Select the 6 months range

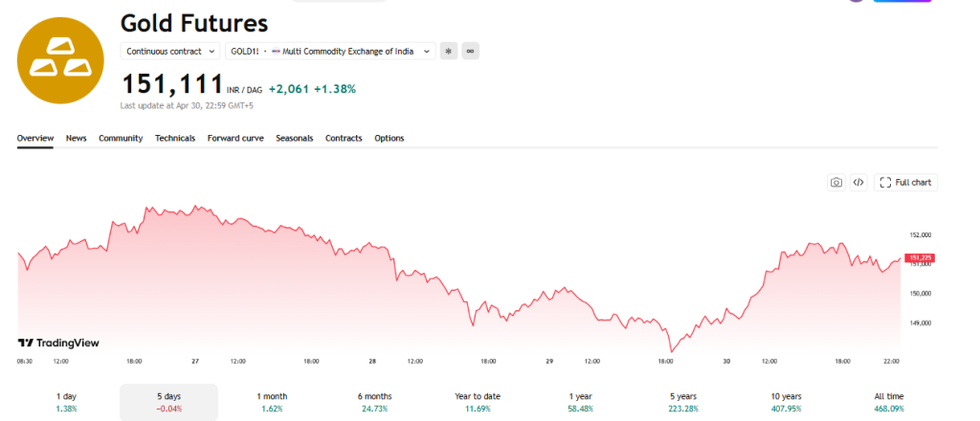(x=375, y=402)
